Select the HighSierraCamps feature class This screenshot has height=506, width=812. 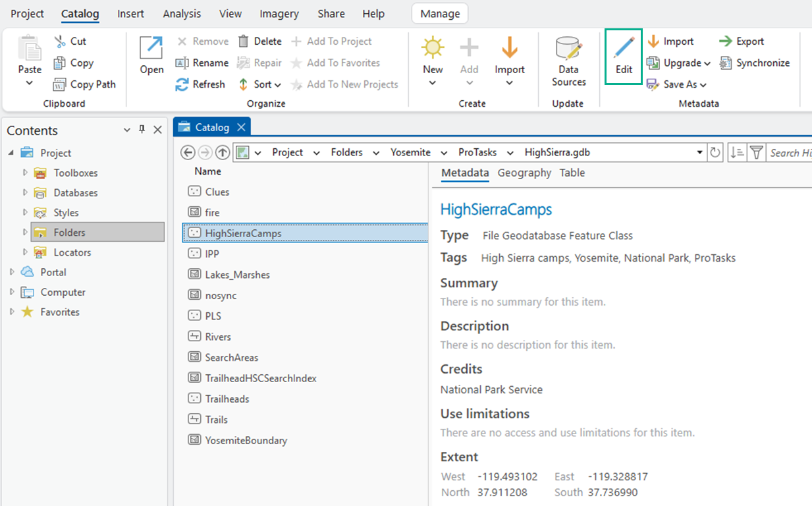245,233
